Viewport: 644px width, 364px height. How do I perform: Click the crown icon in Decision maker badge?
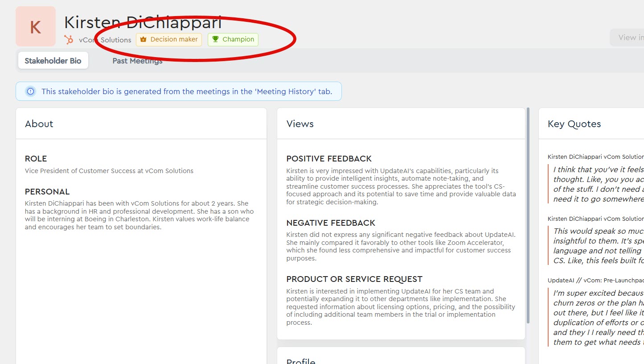[x=143, y=39]
